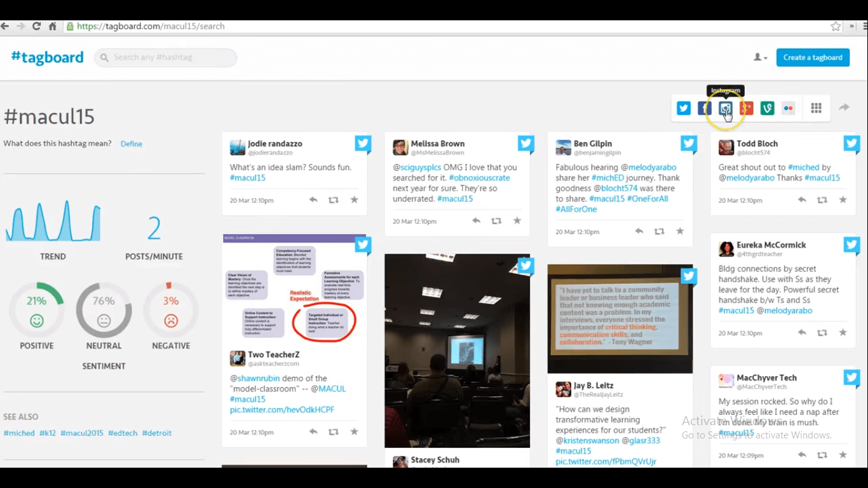
Task: Filter posts by Flickr network icon
Action: pos(789,108)
